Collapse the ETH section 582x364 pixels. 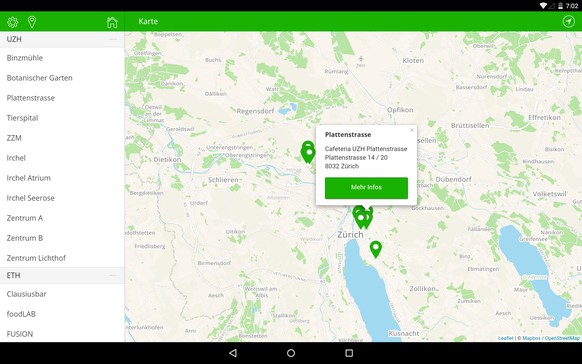[x=113, y=275]
